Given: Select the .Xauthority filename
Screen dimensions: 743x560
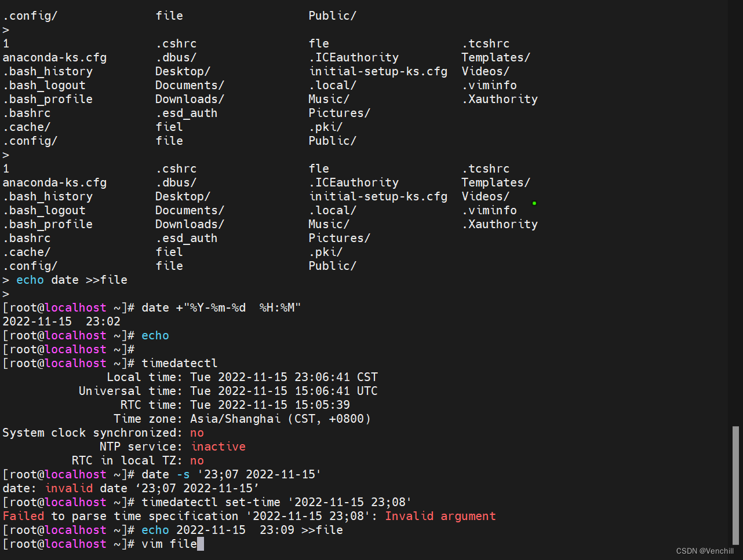Looking at the screenshot, I should click(x=500, y=224).
